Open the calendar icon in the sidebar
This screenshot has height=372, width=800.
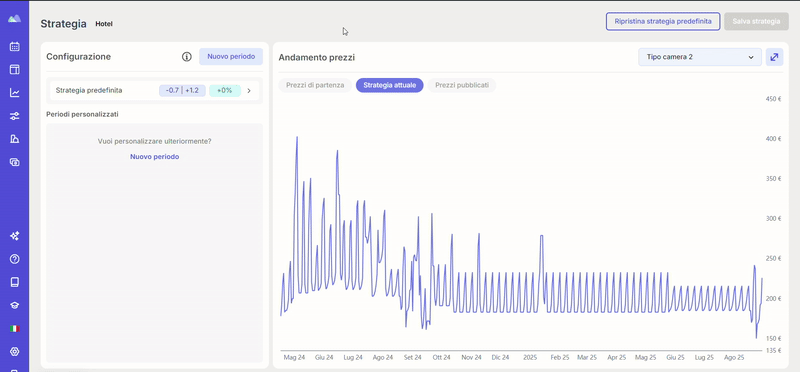(14, 47)
